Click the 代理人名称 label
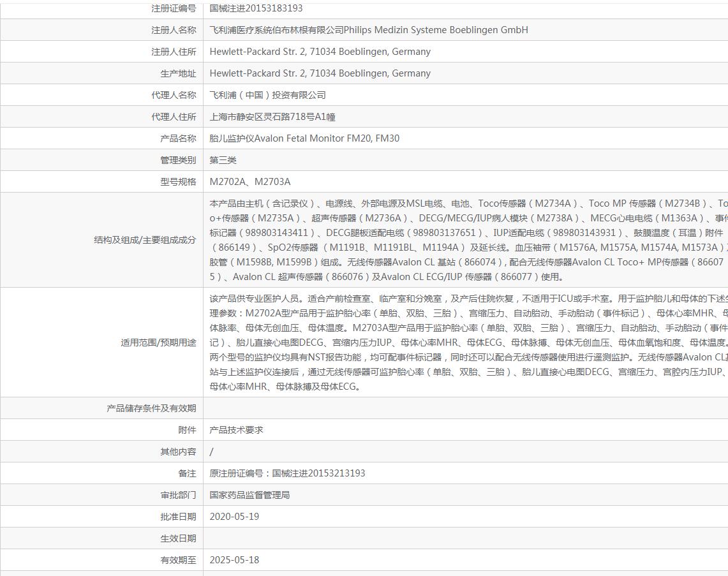This screenshot has width=728, height=576. [174, 95]
